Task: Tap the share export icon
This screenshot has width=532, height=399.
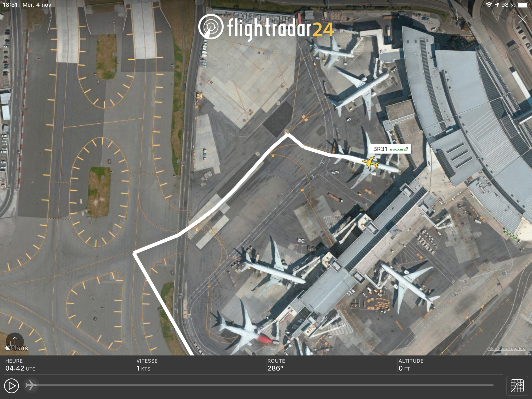Action: click(15, 341)
